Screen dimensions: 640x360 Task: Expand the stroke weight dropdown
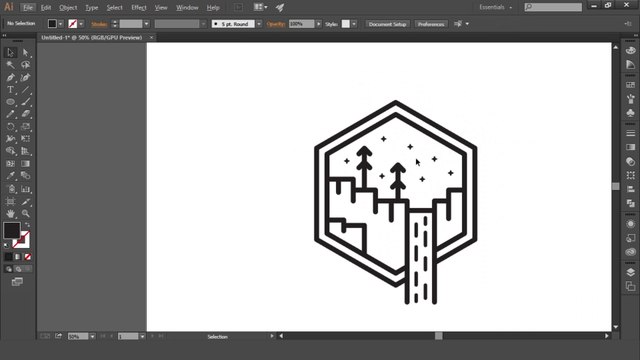[x=147, y=24]
